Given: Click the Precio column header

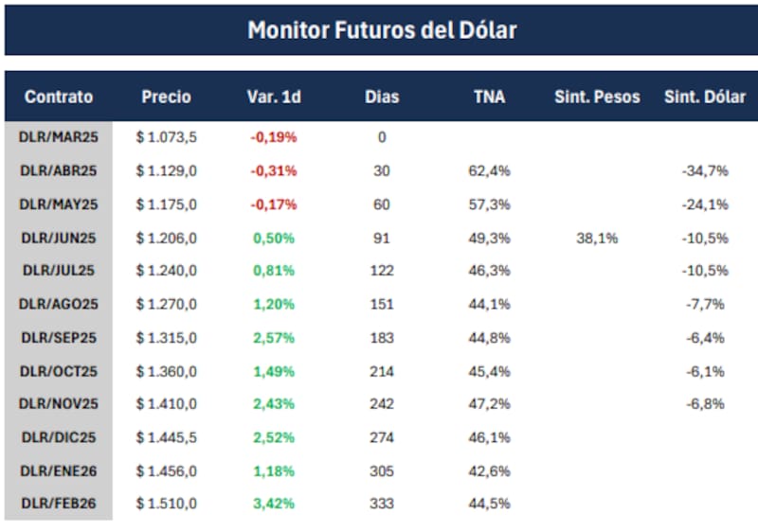Looking at the screenshot, I should click(x=166, y=97).
